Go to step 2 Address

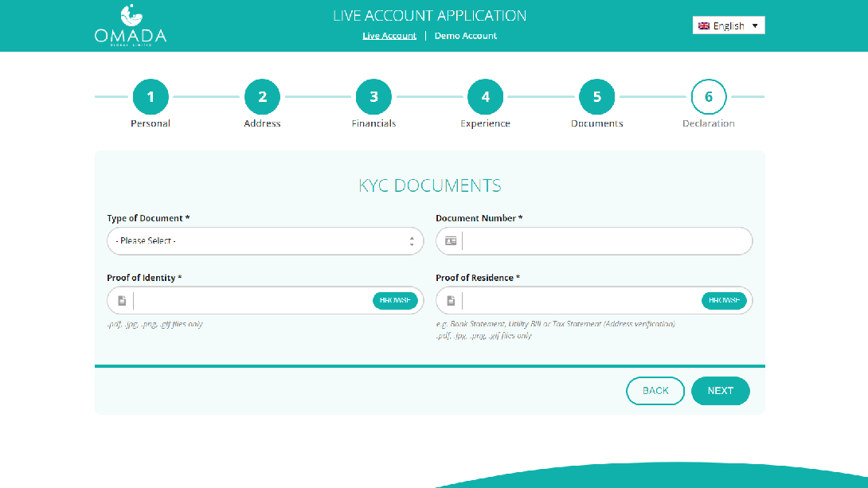click(x=263, y=97)
